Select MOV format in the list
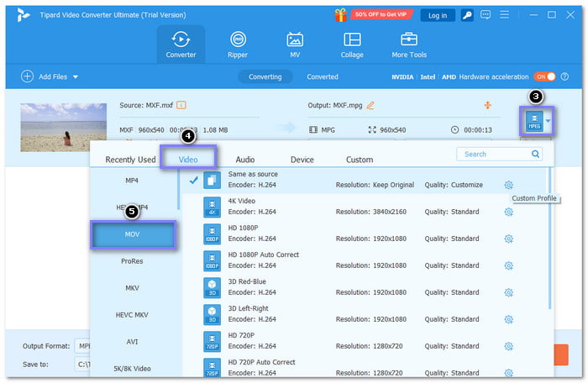This screenshot has height=383, width=588. pos(132,234)
